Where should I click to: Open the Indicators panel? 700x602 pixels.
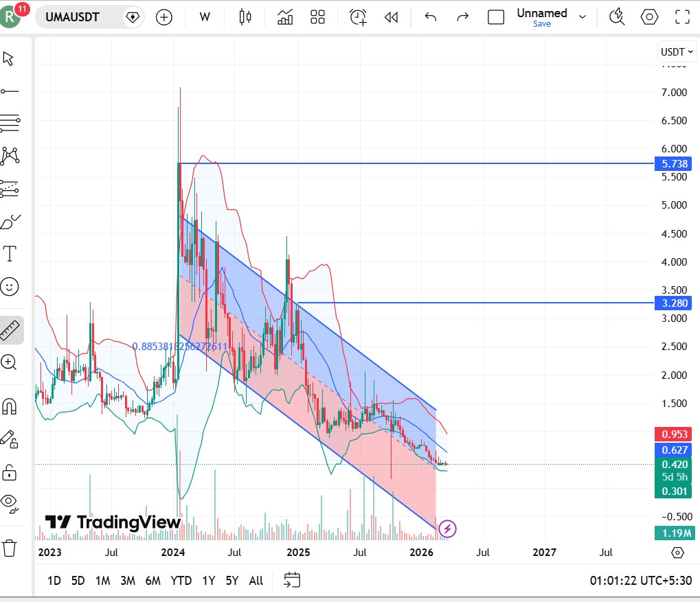coord(285,16)
